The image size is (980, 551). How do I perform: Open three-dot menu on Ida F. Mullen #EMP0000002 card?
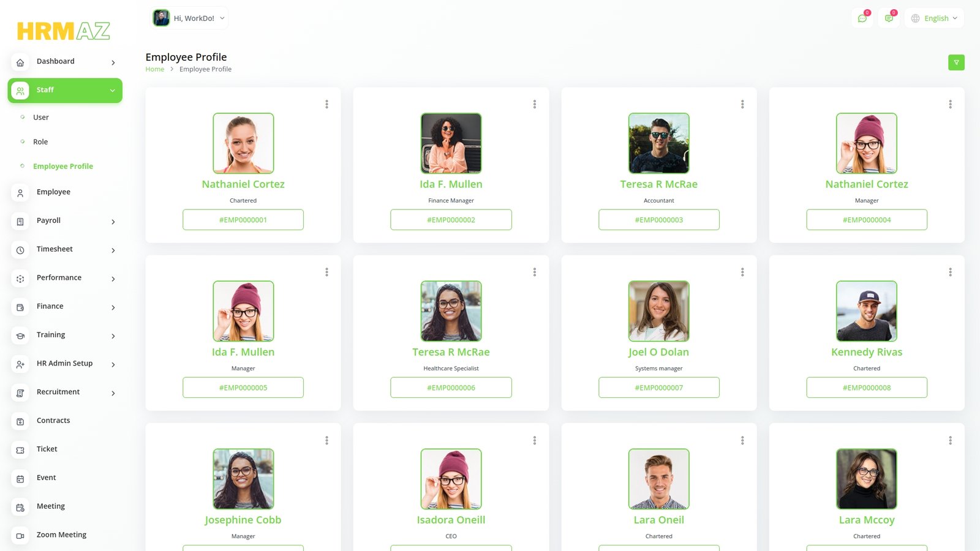tap(535, 104)
